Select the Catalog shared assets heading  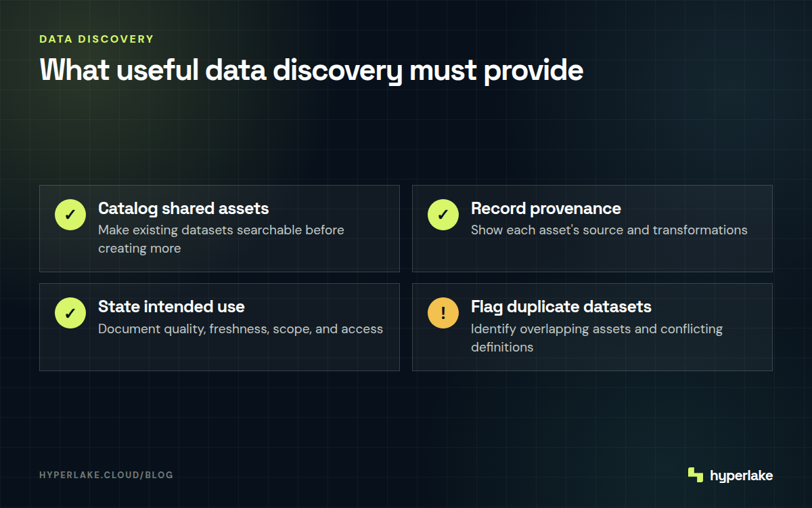pos(183,208)
